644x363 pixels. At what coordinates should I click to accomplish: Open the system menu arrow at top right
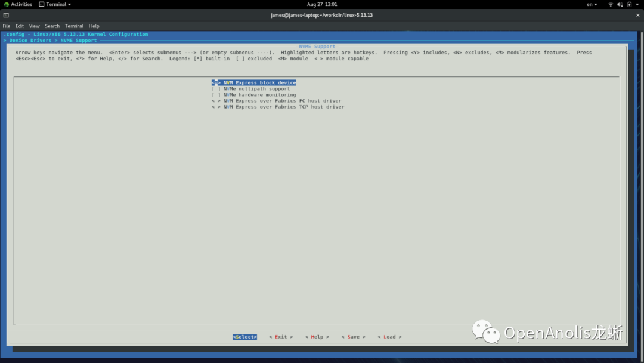click(x=637, y=5)
